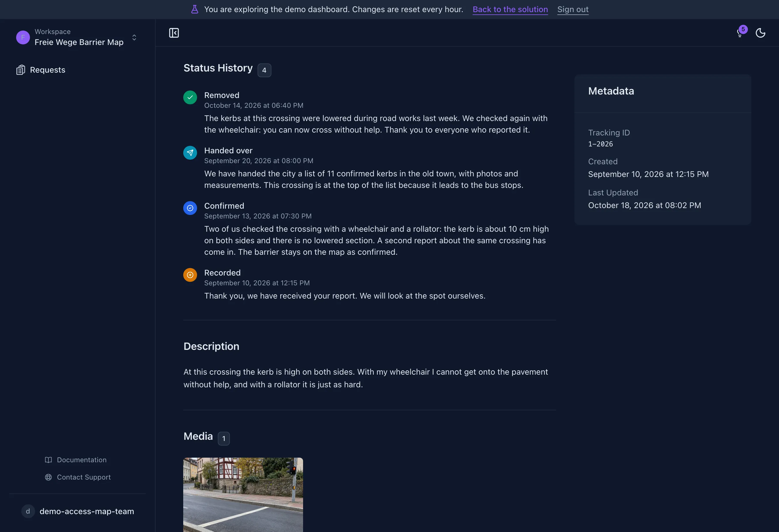Click the purple workspace avatar

pyautogui.click(x=23, y=37)
